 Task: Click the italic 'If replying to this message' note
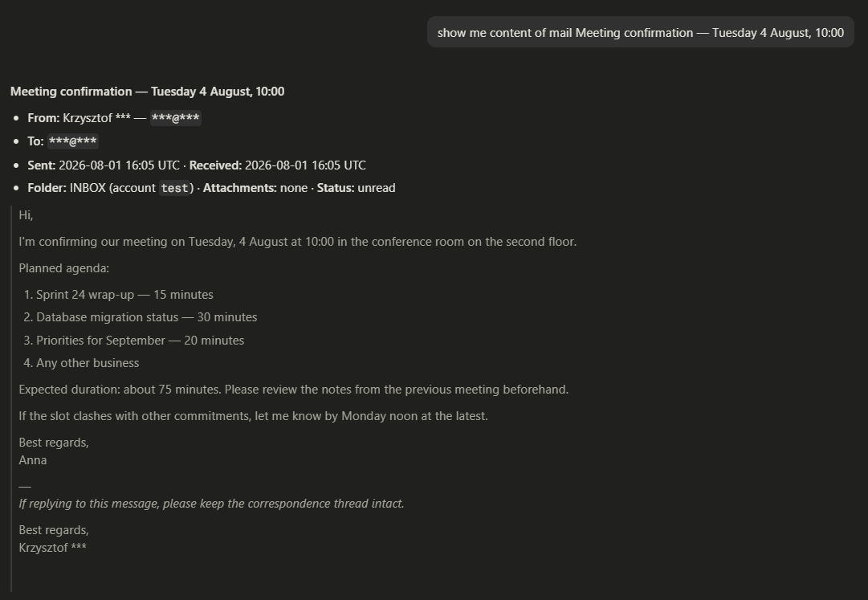pyautogui.click(x=211, y=504)
